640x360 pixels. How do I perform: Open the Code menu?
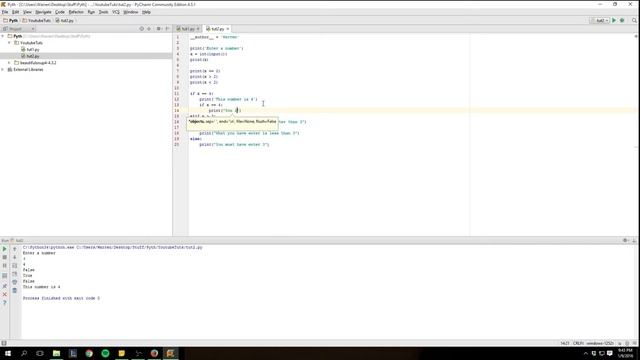pos(60,12)
